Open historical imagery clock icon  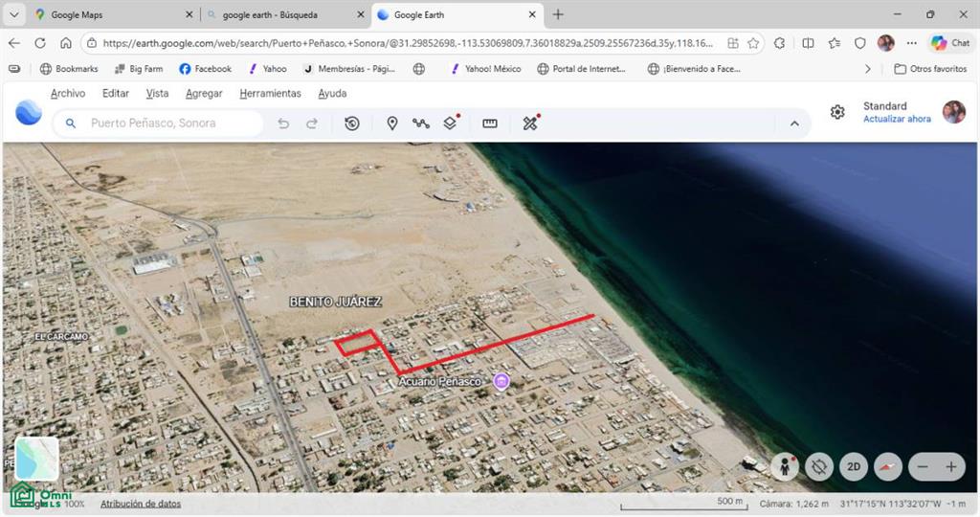tap(352, 124)
